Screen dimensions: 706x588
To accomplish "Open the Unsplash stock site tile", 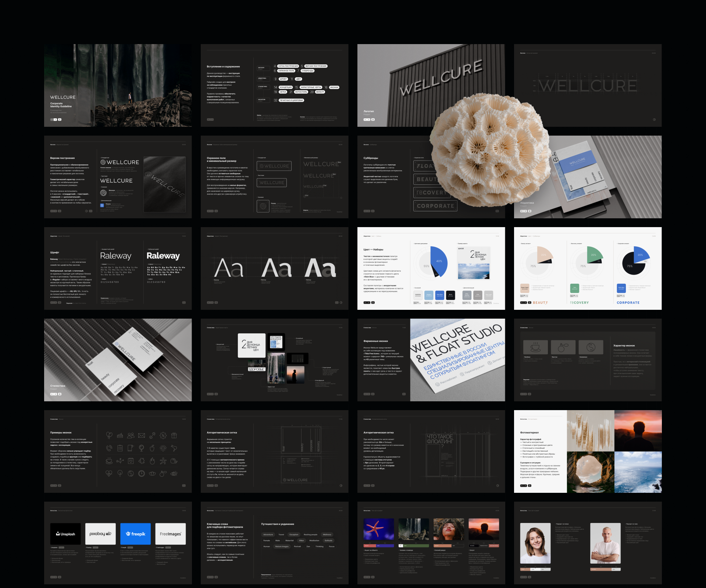I will 65,534.
